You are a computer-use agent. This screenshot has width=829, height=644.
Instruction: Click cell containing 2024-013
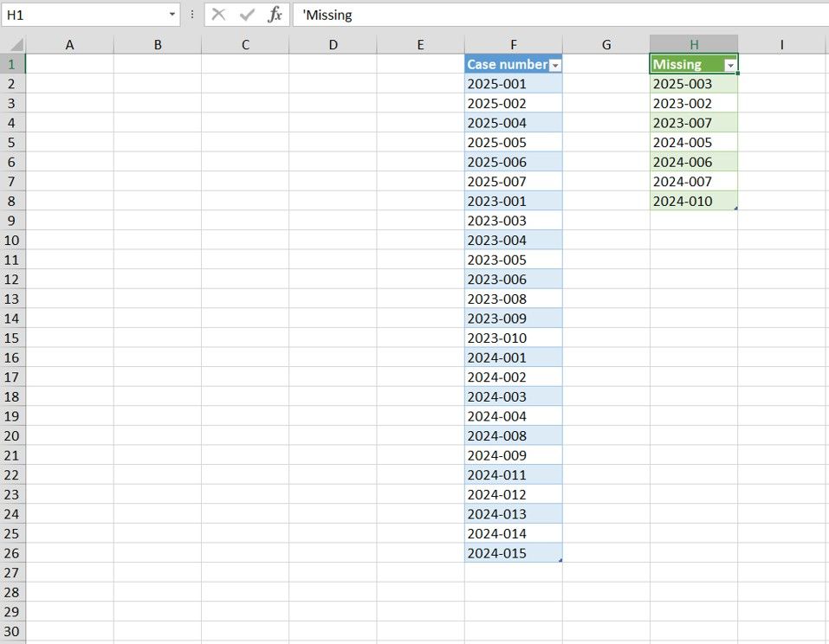tap(514, 514)
